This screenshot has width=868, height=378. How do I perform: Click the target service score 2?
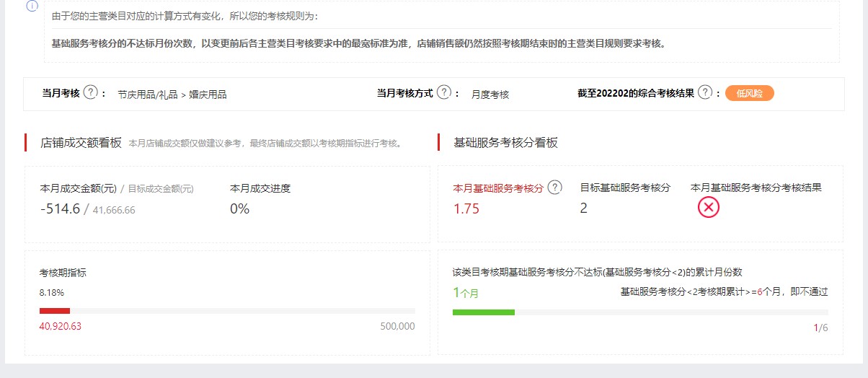pyautogui.click(x=584, y=208)
